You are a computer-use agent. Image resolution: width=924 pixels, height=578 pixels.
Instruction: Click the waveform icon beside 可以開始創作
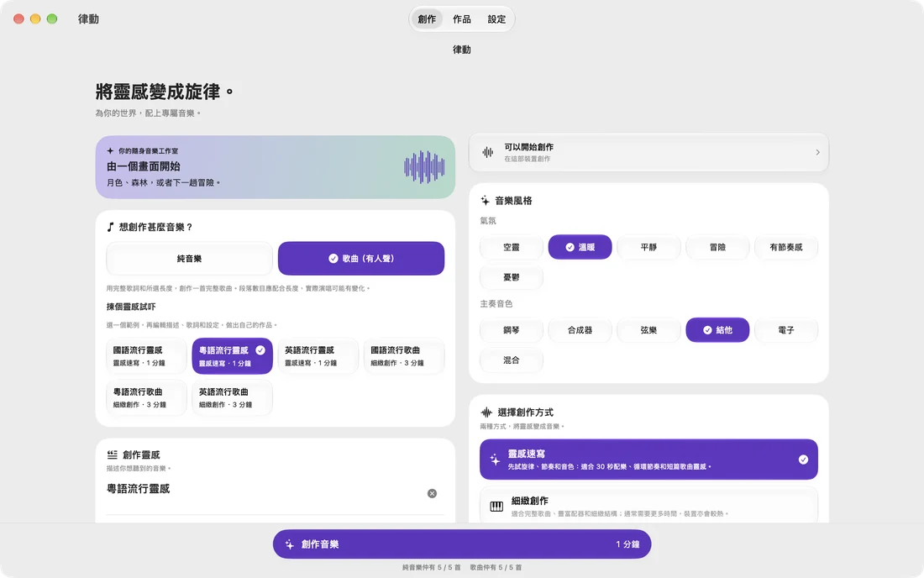[488, 152]
